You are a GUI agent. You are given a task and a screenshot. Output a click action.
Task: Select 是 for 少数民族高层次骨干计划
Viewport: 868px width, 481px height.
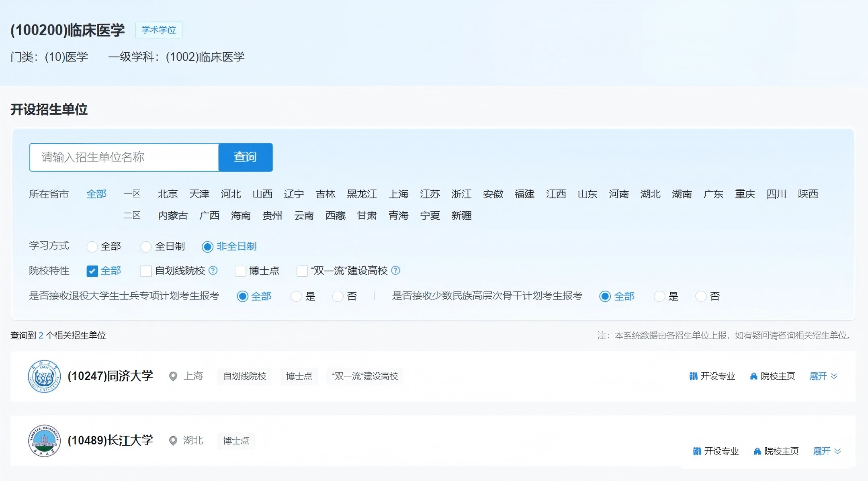659,296
